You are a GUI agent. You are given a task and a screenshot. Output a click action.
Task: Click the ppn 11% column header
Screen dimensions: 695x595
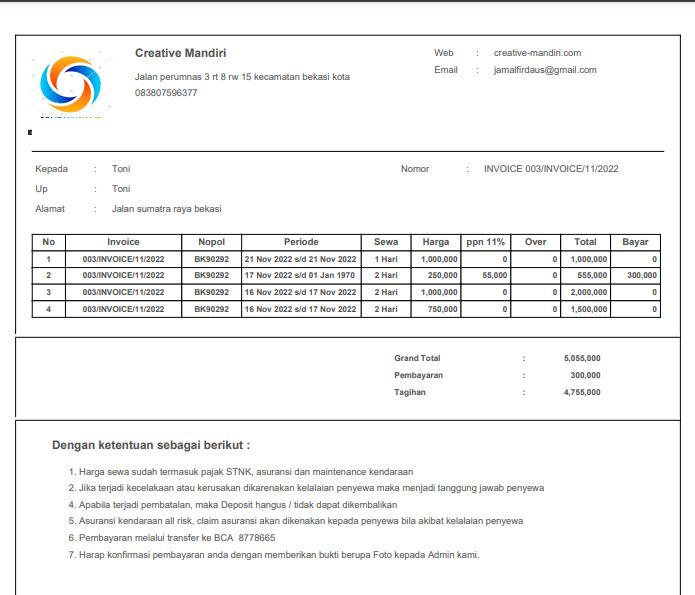click(x=485, y=242)
